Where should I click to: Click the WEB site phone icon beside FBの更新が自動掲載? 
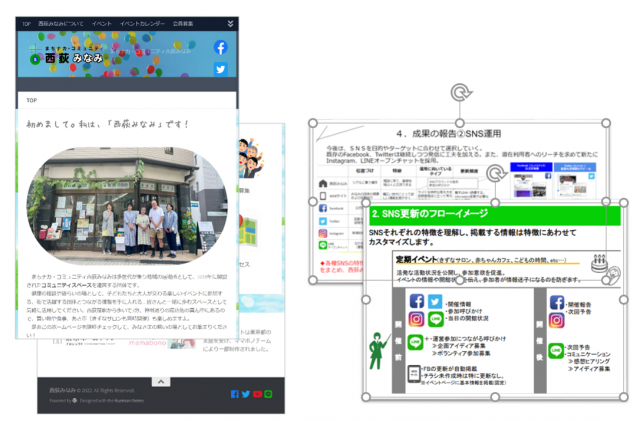point(414,374)
